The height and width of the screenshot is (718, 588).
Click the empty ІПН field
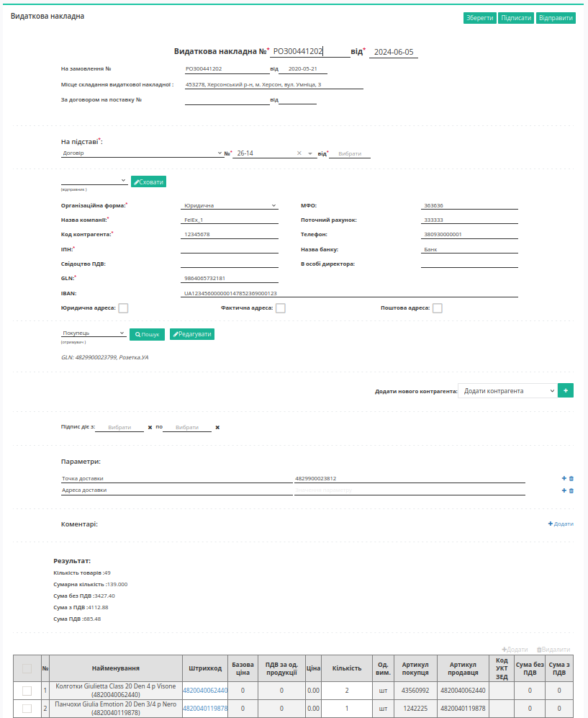coord(230,248)
